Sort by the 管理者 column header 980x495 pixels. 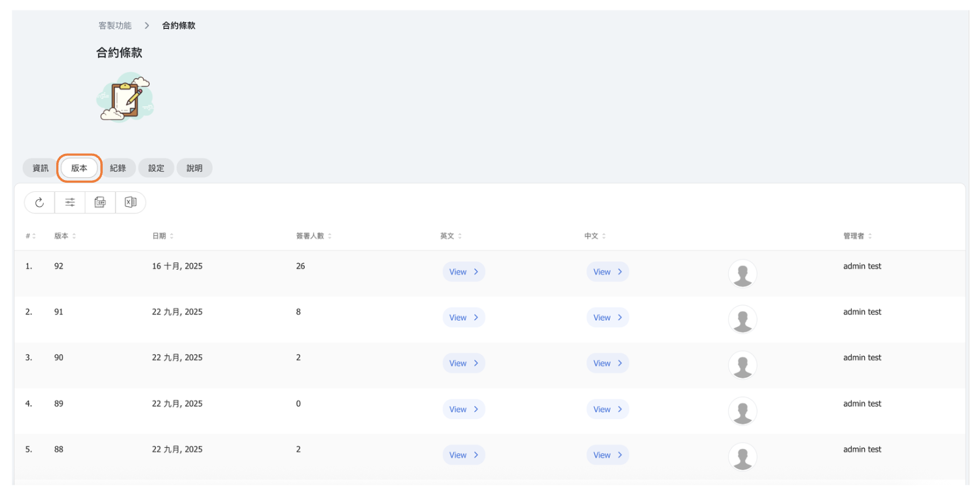pos(857,236)
